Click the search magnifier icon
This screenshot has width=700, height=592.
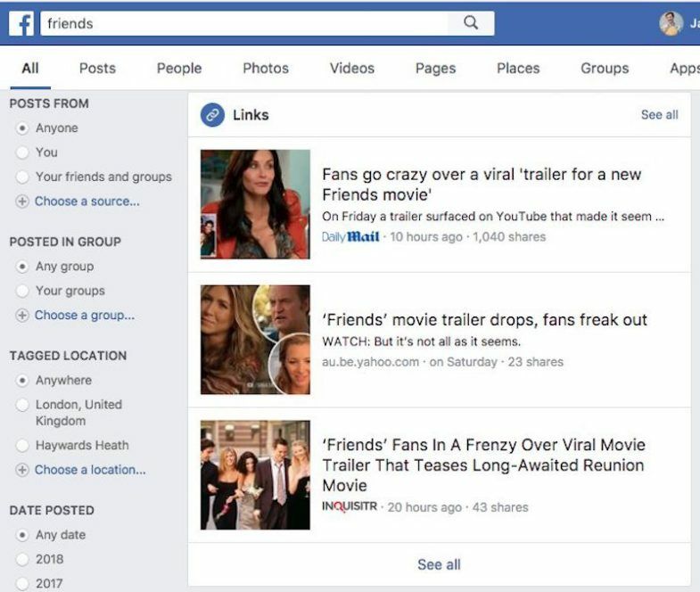pos(471,23)
